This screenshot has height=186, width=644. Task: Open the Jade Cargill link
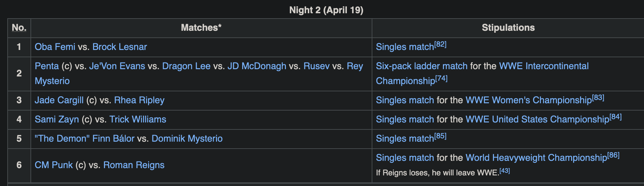59,100
